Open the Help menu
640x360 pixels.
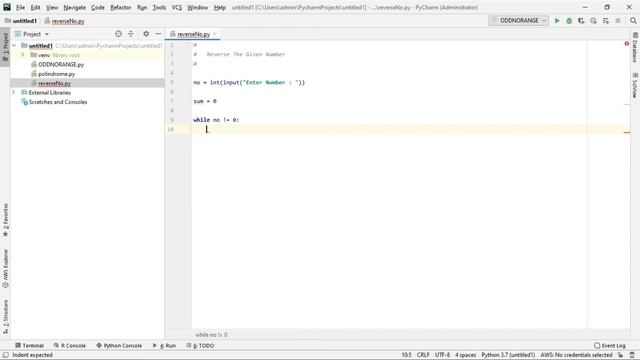point(220,7)
